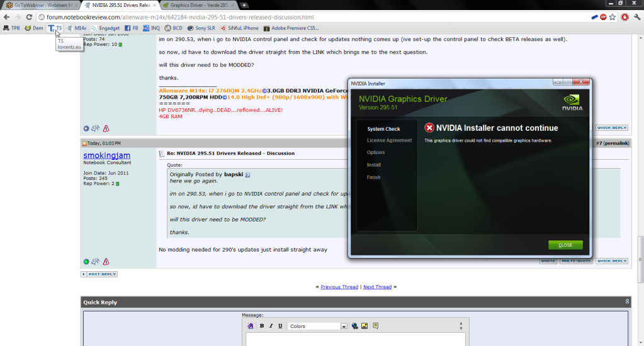Click Quick Reply button on smokingjam's post

click(612, 261)
